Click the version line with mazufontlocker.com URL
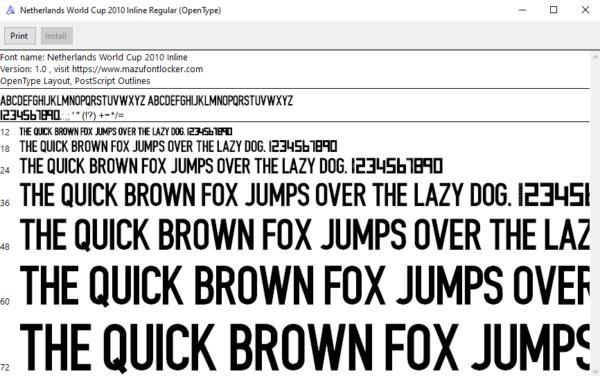Viewport: 600px width, 376px height. pos(101,69)
